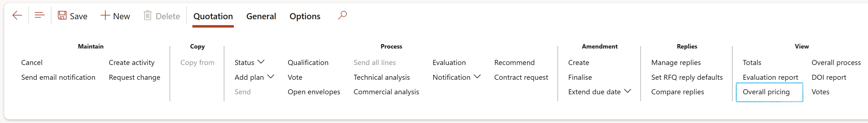Image resolution: width=868 pixels, height=123 pixels.
Task: Select Open envelopes
Action: click(314, 92)
